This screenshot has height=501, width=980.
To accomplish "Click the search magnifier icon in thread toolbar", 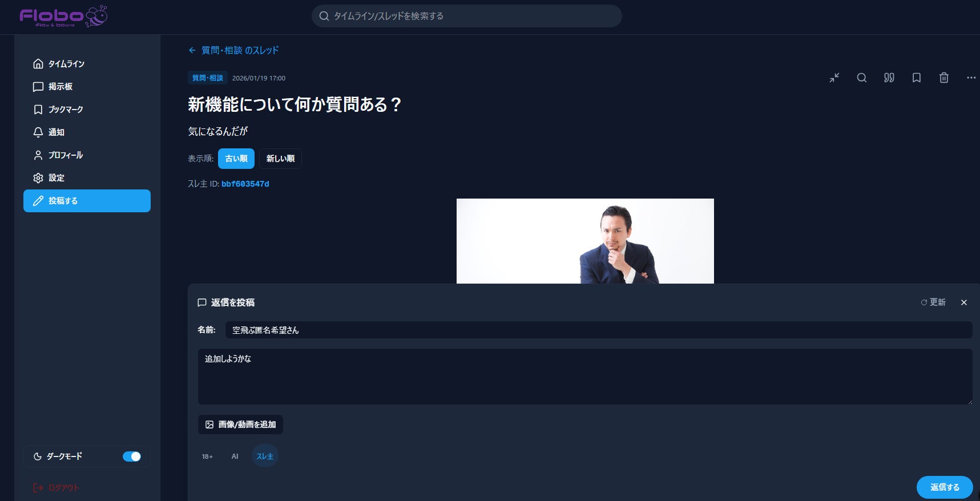I will pyautogui.click(x=862, y=78).
